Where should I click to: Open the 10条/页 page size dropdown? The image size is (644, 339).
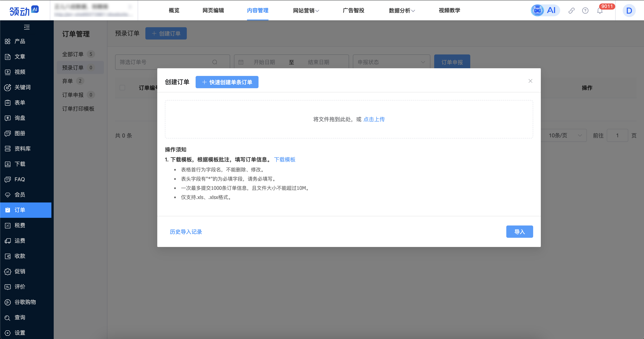tap(564, 135)
